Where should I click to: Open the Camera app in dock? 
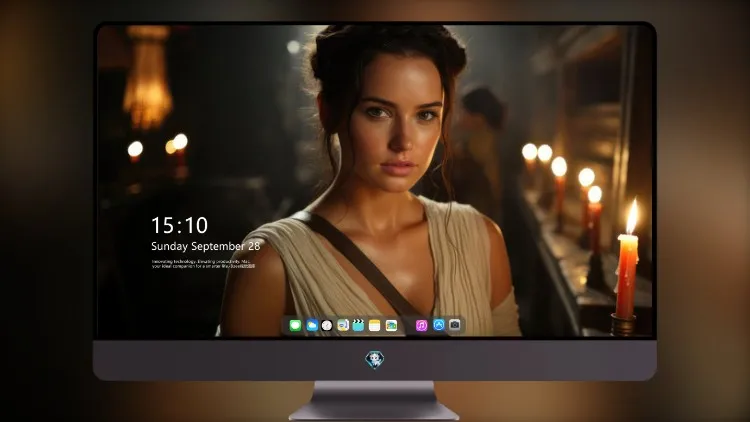click(x=454, y=325)
